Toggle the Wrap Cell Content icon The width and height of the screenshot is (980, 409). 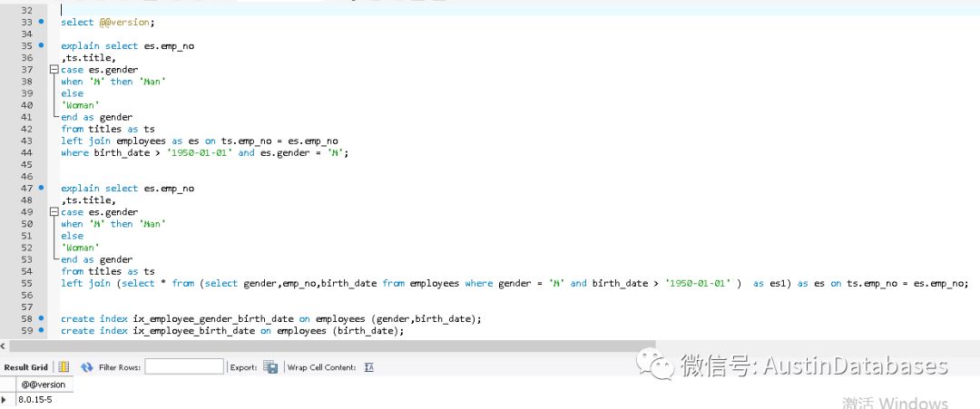coord(368,367)
